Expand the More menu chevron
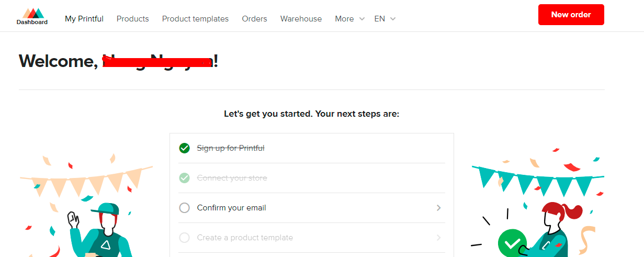The width and height of the screenshot is (644, 257). pyautogui.click(x=361, y=19)
